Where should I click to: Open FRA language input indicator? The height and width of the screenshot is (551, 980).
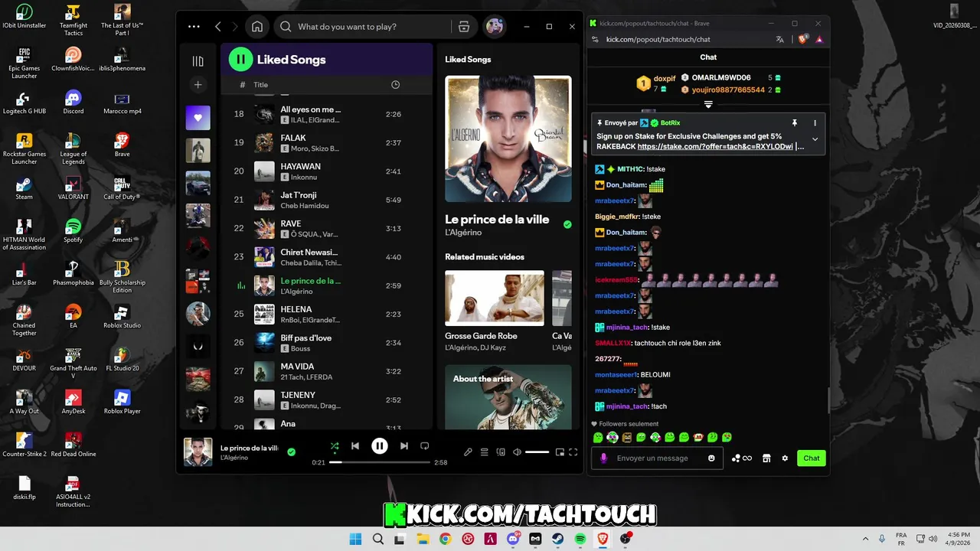[x=902, y=540]
